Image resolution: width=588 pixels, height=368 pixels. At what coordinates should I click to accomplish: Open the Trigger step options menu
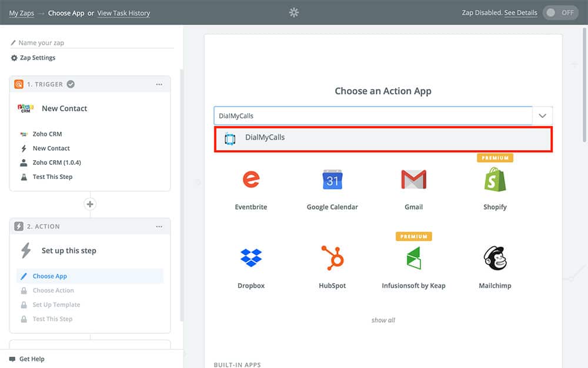159,84
